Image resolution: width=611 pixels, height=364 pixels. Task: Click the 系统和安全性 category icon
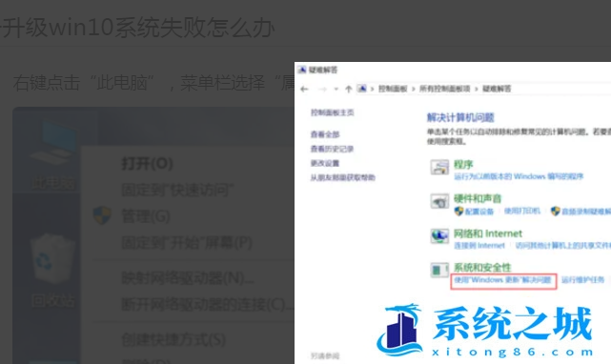pyautogui.click(x=439, y=270)
